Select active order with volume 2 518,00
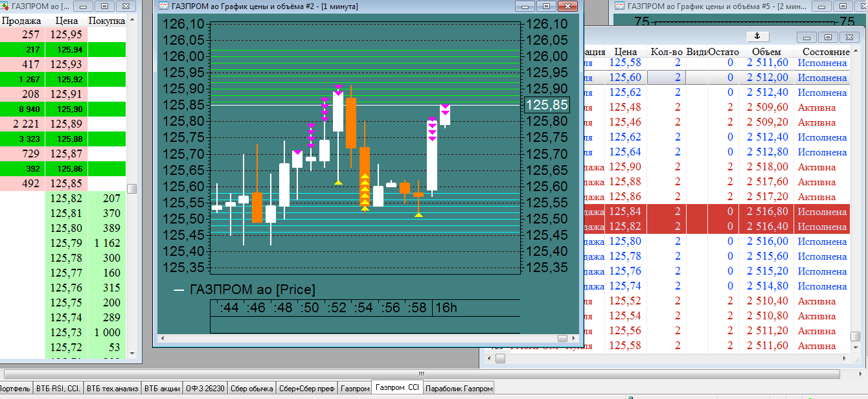The image size is (868, 399). coord(715,167)
